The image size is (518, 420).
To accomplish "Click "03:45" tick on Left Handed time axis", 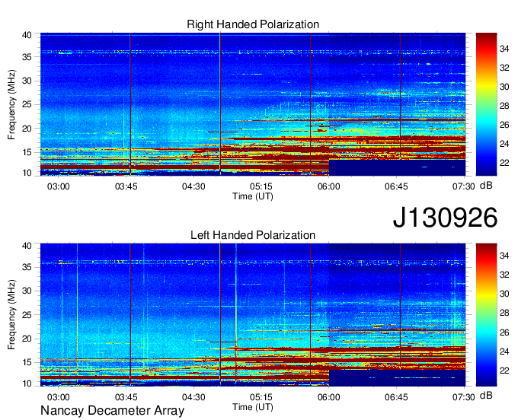I will [x=126, y=397].
